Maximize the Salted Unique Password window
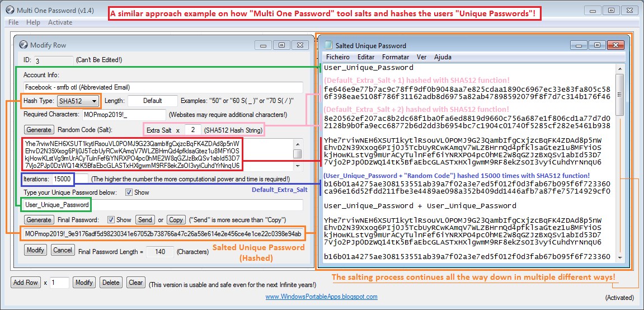644x310 pixels. pyautogui.click(x=597, y=45)
